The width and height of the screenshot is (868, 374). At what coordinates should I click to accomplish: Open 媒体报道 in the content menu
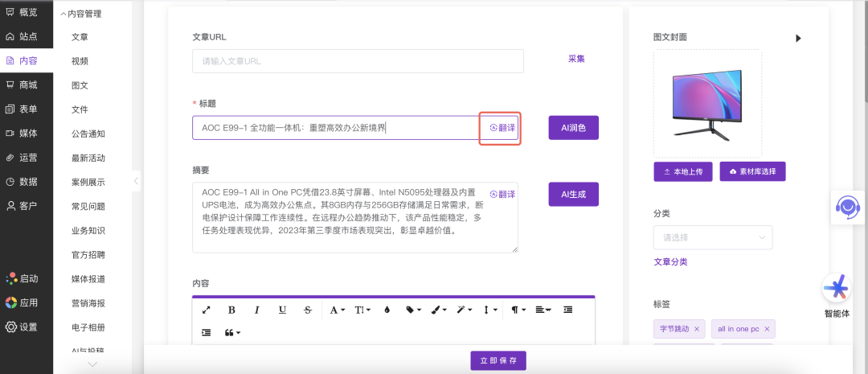coord(88,279)
